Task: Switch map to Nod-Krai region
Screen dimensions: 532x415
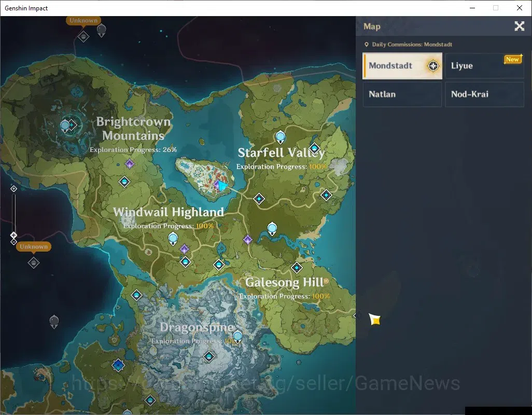Action: [484, 94]
